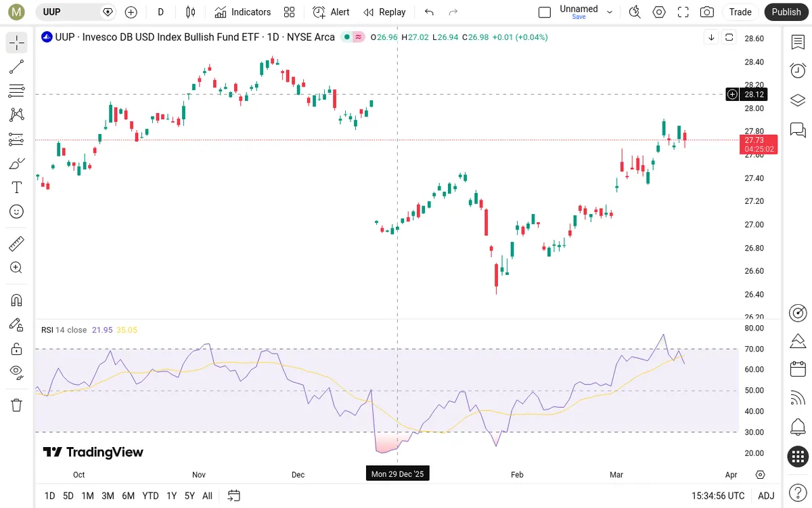Viewport: 812px width, 508px height.
Task: Open the forecasting and measurement tools
Action: click(17, 139)
